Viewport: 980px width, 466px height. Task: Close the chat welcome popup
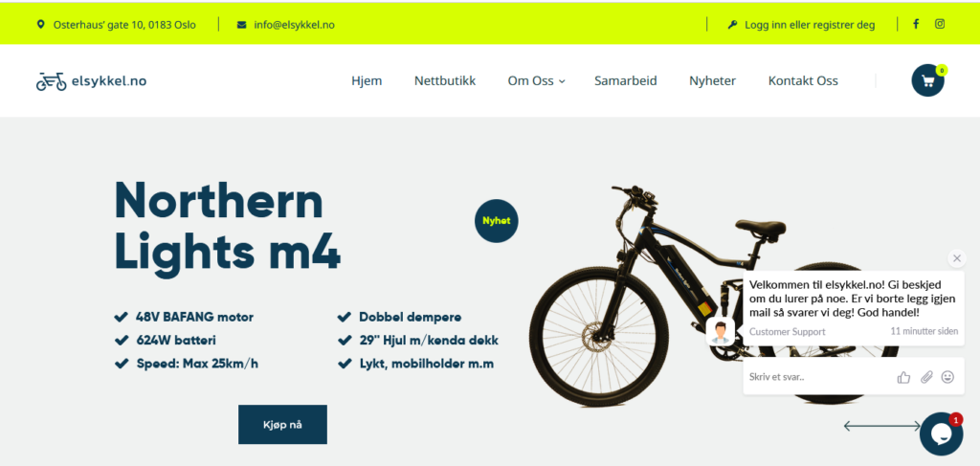956,258
